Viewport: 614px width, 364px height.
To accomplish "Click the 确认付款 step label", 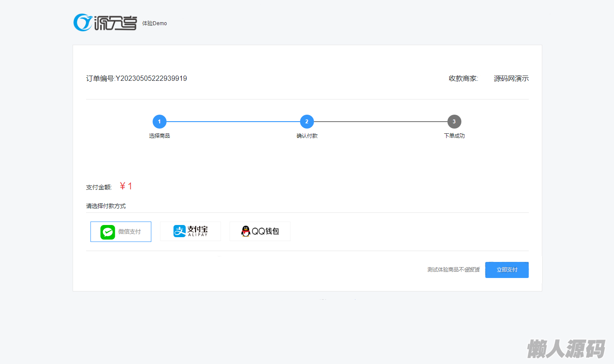I will point(307,136).
